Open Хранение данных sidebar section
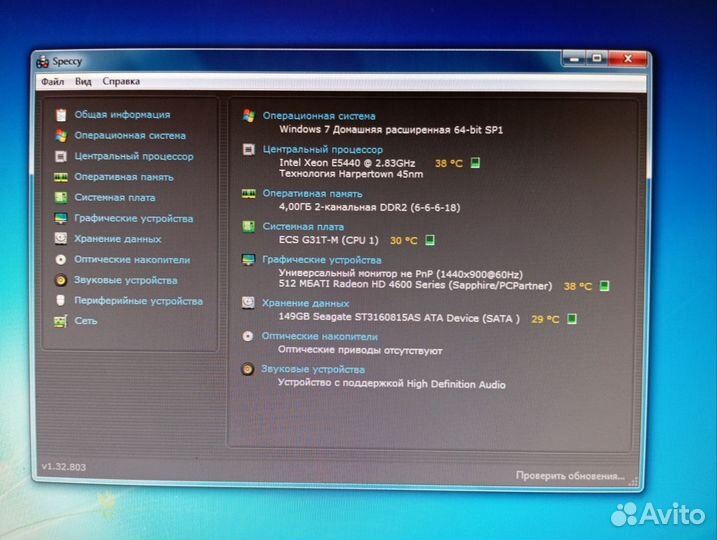The height and width of the screenshot is (540, 717). pyautogui.click(x=118, y=239)
